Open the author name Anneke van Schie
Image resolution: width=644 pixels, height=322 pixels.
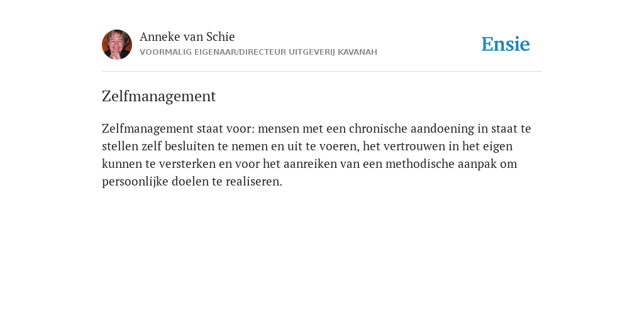[x=187, y=37]
